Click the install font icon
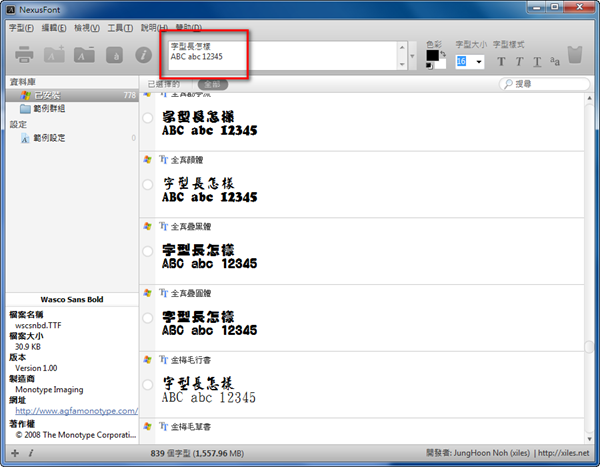Image resolution: width=600 pixels, height=467 pixels. (x=114, y=55)
